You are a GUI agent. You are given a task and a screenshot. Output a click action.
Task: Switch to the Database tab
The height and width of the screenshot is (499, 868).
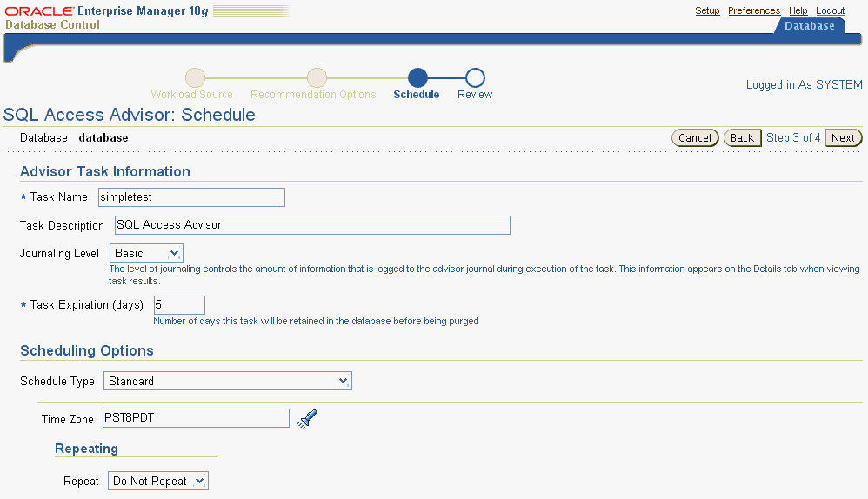[x=809, y=26]
